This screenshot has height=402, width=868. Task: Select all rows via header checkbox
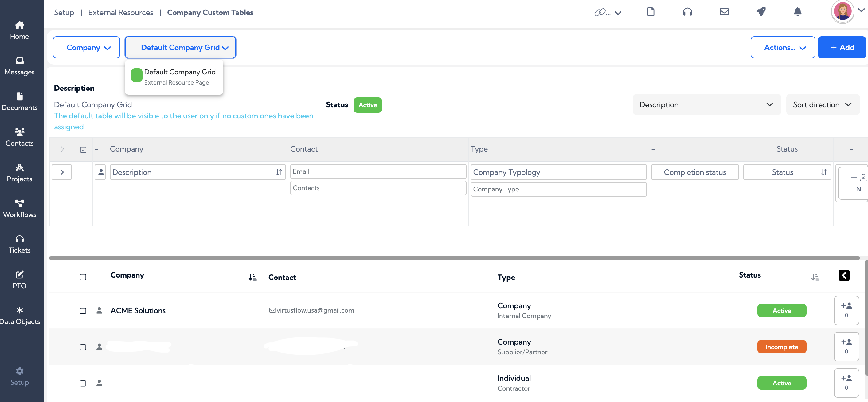[83, 277]
